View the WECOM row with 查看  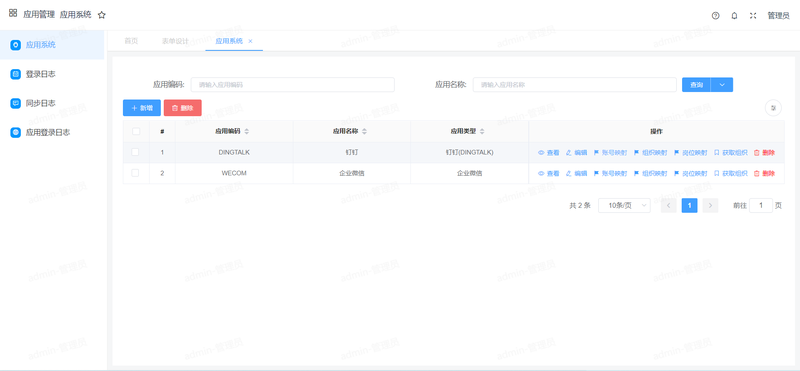tap(548, 174)
